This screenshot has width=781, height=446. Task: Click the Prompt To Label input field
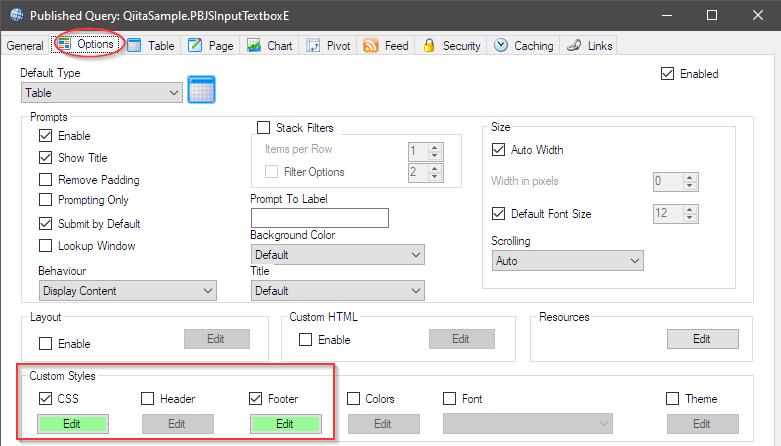(x=320, y=218)
